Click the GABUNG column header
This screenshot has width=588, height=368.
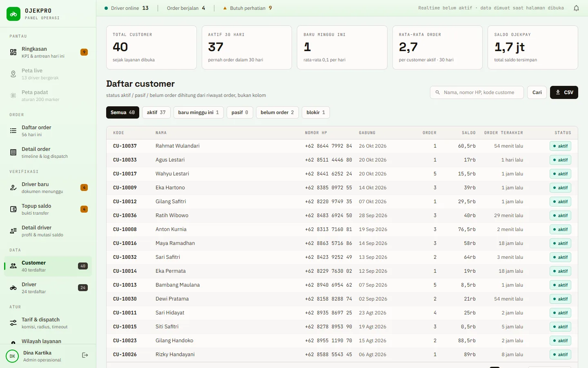coord(367,133)
